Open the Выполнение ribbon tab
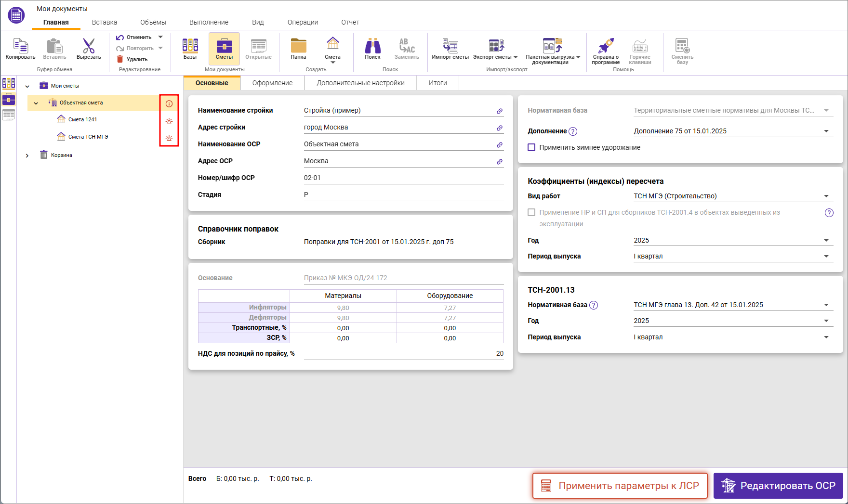Image resolution: width=848 pixels, height=504 pixels. 209,22
